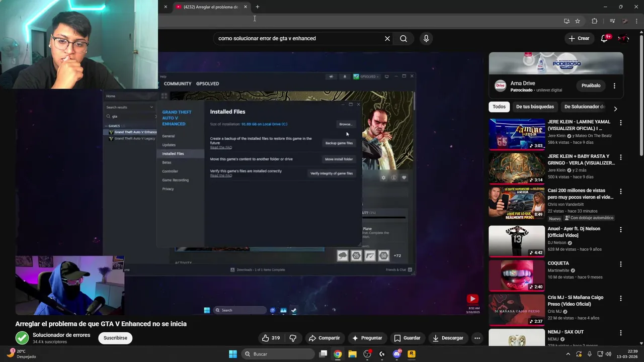The image size is (644, 362).
Task: Open Logitech G HUB from taskbar
Action: point(382,354)
